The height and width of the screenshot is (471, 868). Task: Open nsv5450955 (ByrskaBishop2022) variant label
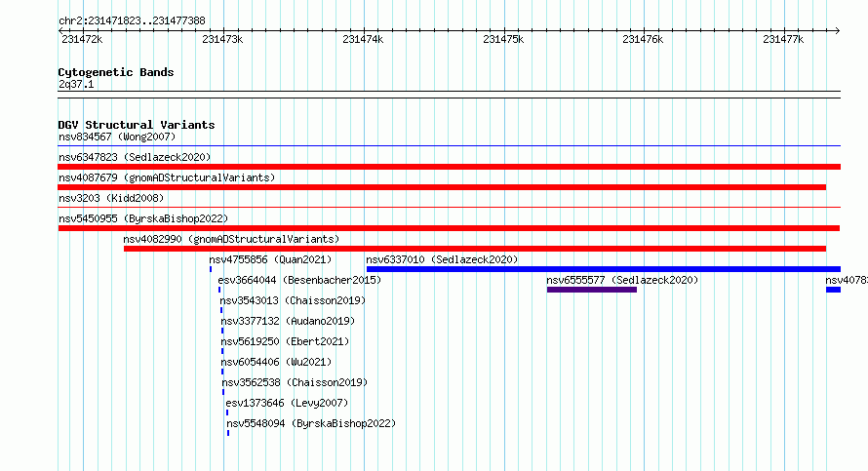point(143,218)
